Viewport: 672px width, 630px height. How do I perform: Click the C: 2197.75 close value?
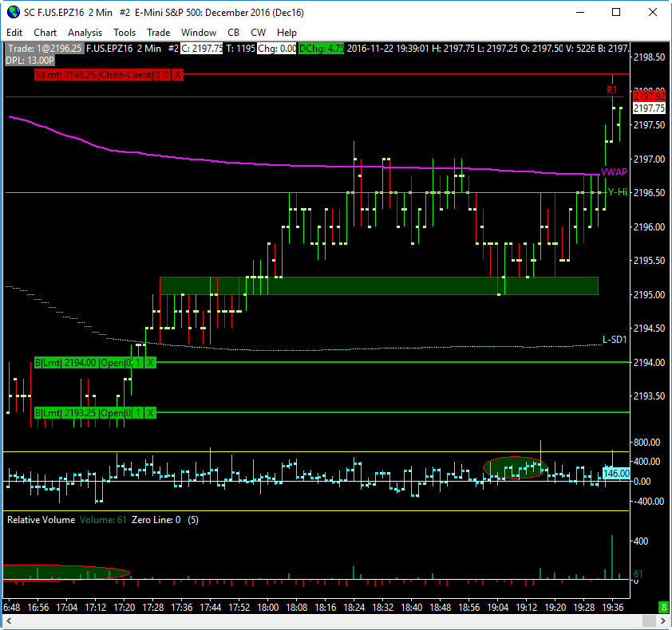point(202,49)
